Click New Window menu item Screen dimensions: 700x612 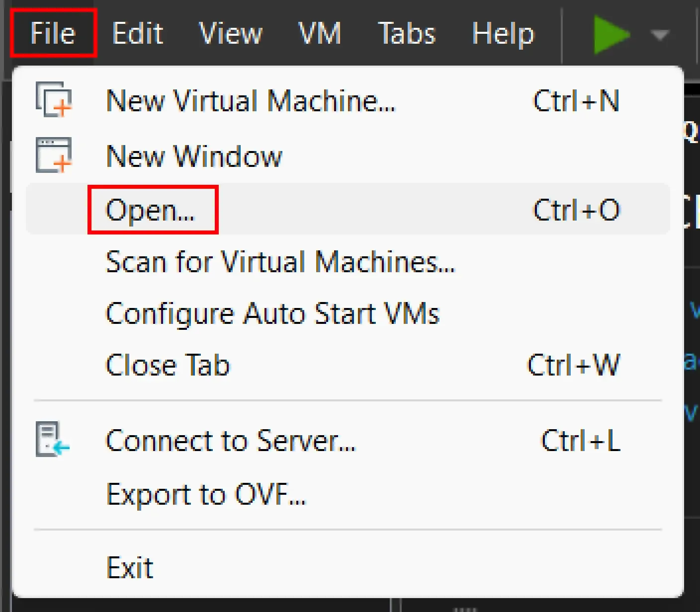tap(194, 155)
